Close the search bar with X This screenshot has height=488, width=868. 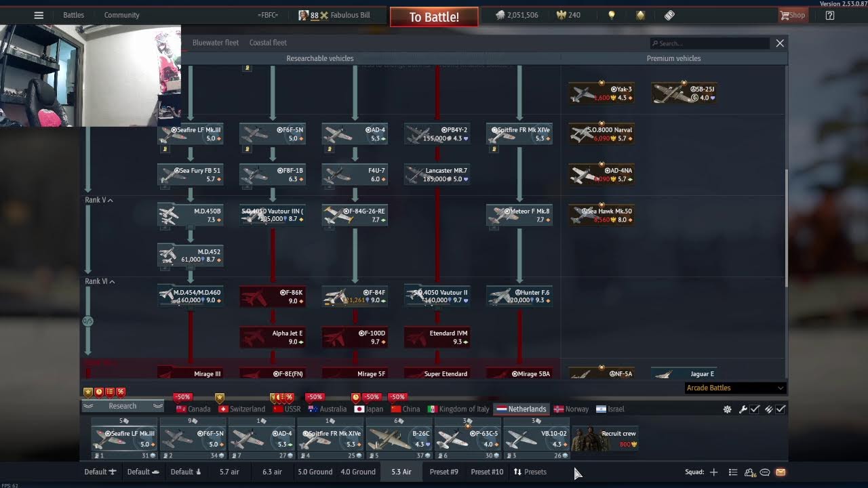780,43
